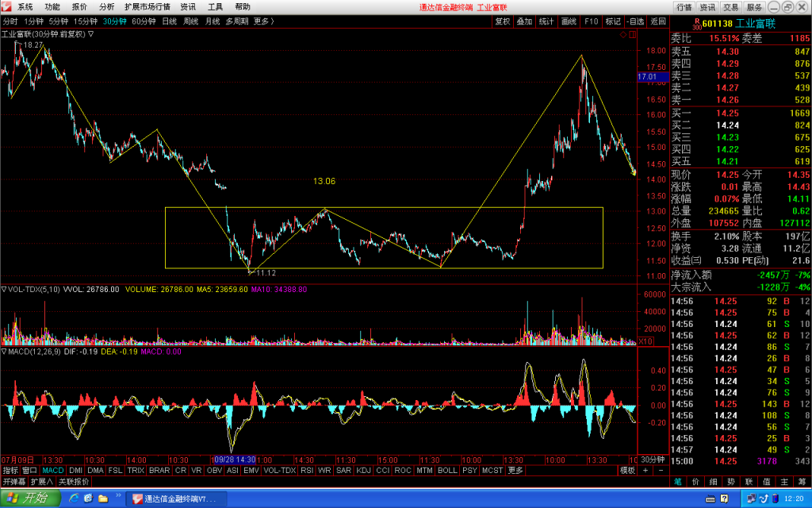Viewport: 812px width, 508px height.
Task: Click the plus button to zoom chart
Action: click(x=645, y=470)
